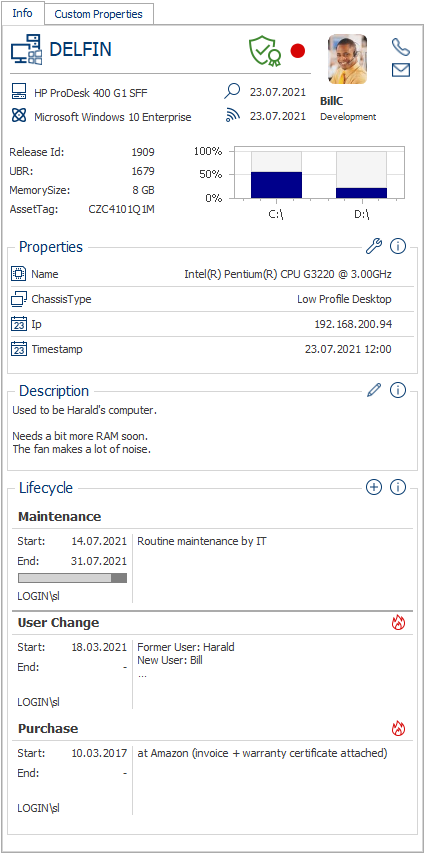Click the BillC user name
This screenshot has width=425, height=854.
click(x=332, y=102)
